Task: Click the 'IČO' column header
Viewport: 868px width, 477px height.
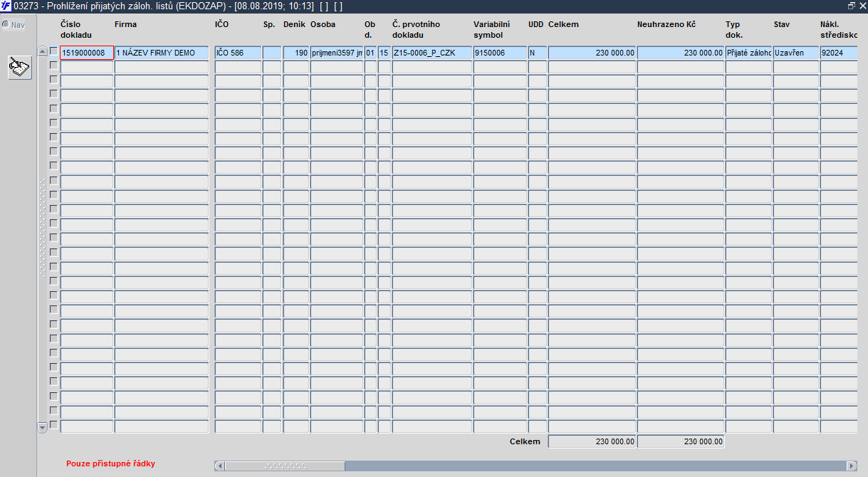Action: [221, 24]
